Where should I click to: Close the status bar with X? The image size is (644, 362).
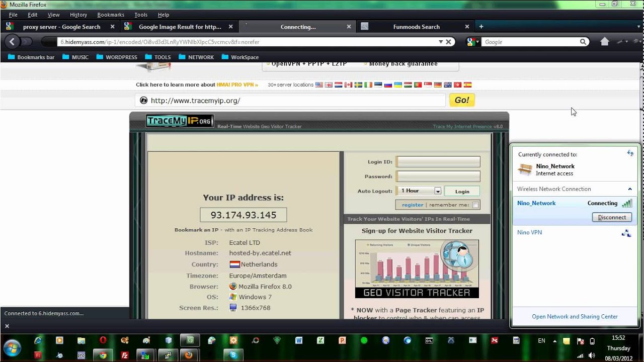(7, 326)
